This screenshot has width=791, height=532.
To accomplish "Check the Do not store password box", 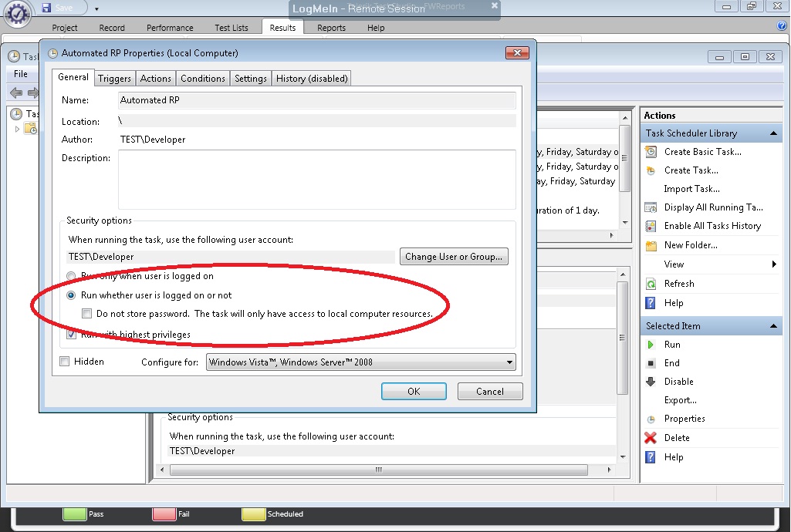I will click(86, 314).
